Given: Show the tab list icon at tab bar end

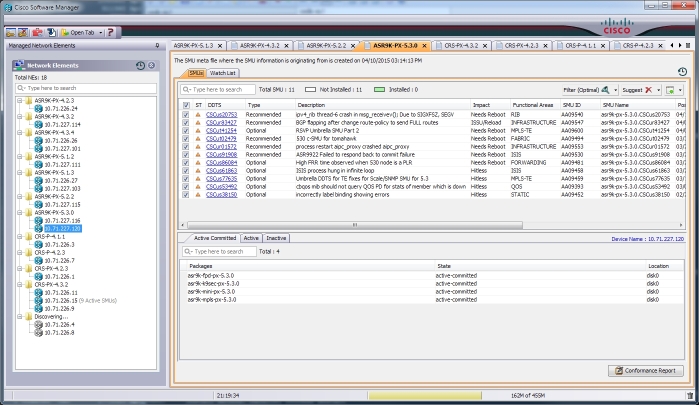Looking at the screenshot, I should tap(688, 45).
